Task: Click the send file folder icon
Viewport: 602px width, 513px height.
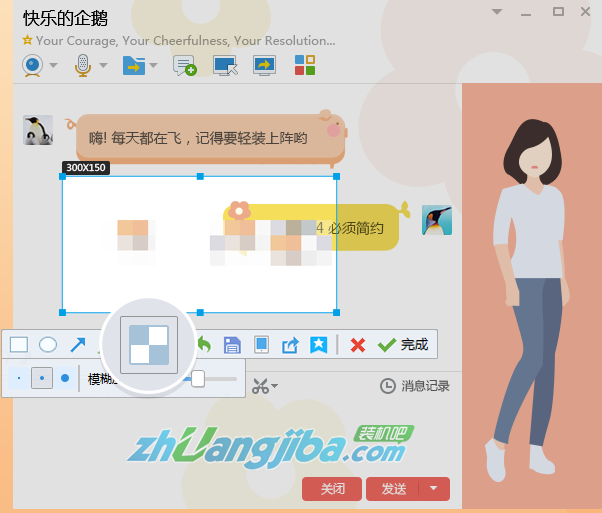Action: point(133,65)
